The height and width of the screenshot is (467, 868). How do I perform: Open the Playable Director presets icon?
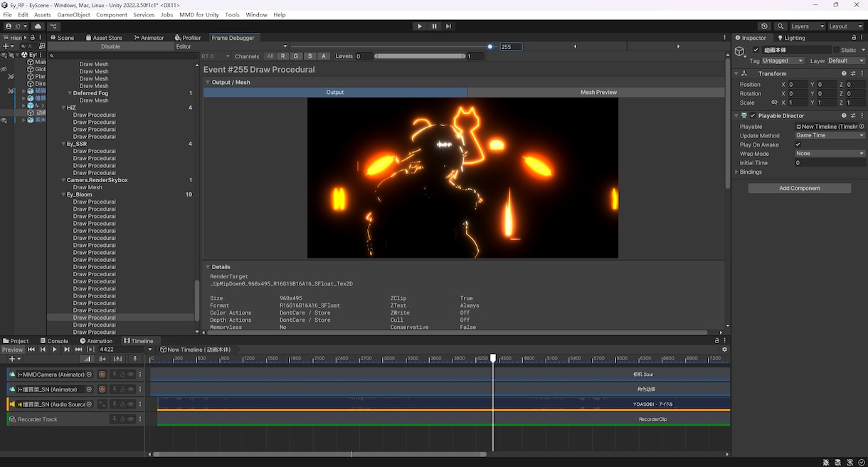[x=853, y=115]
